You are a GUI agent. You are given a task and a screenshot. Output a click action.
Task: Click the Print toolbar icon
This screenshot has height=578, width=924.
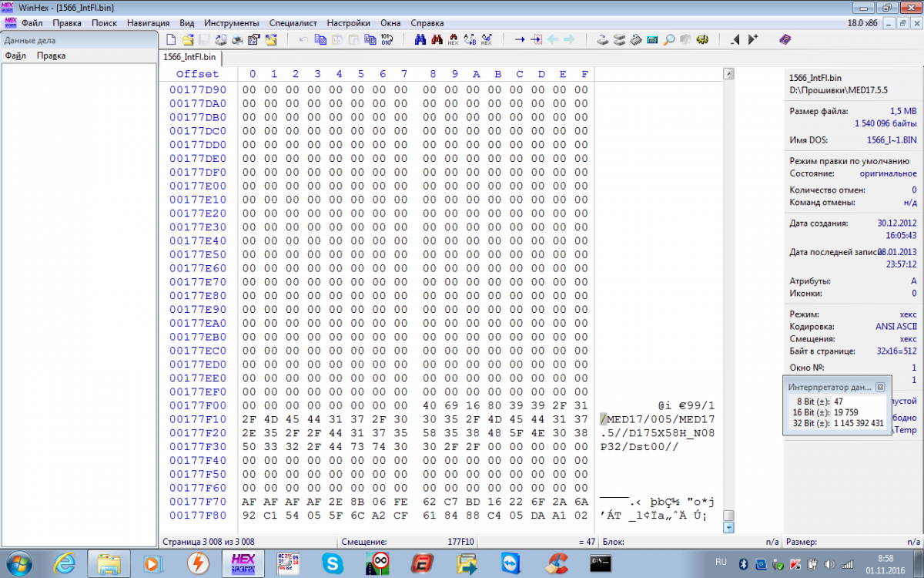coord(237,39)
